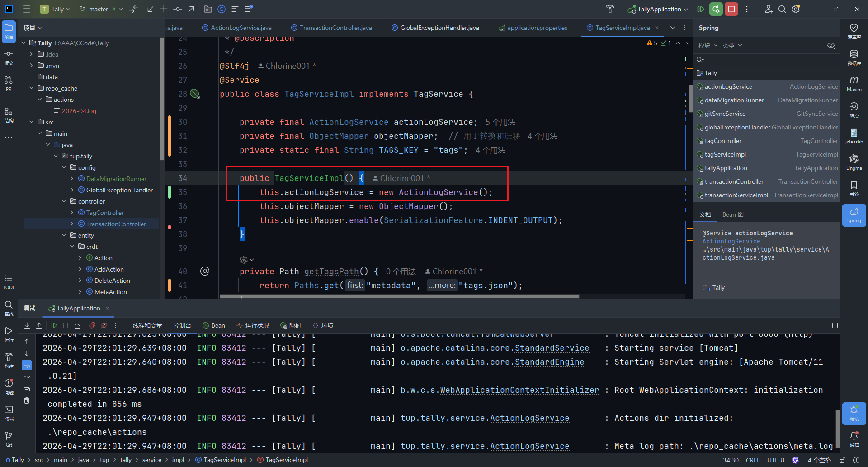Open the Terminal tool window
868x467 pixels.
(x=9, y=413)
